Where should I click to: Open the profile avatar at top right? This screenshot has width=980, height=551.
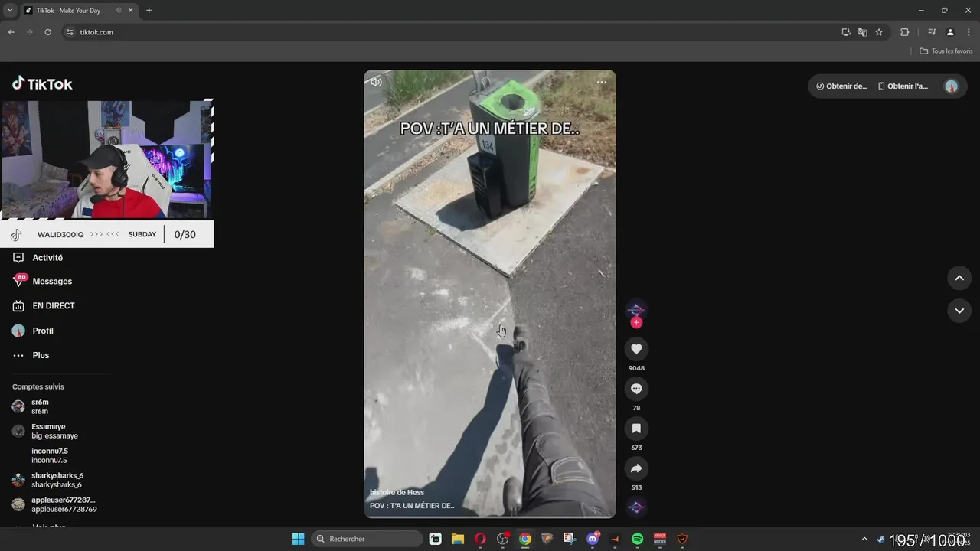(x=952, y=86)
